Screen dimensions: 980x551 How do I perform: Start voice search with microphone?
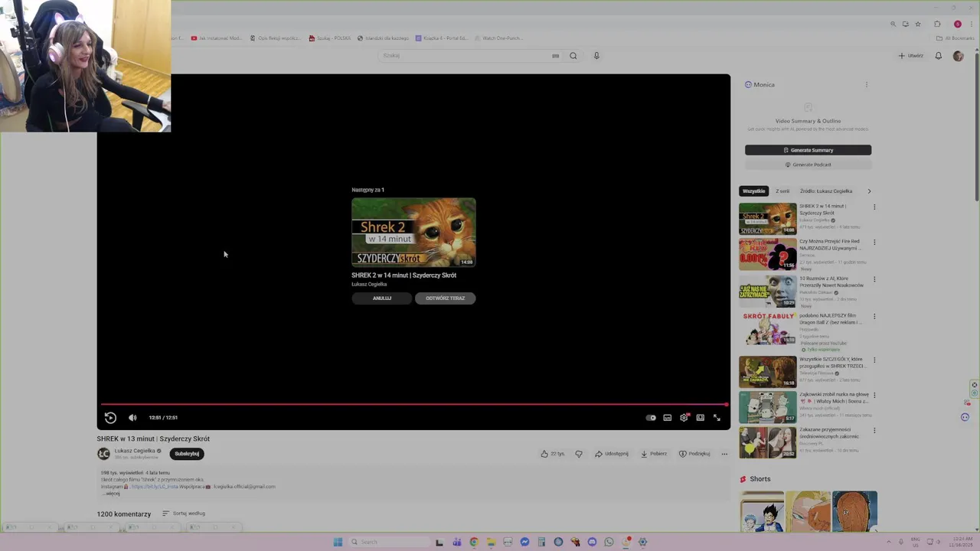click(596, 56)
